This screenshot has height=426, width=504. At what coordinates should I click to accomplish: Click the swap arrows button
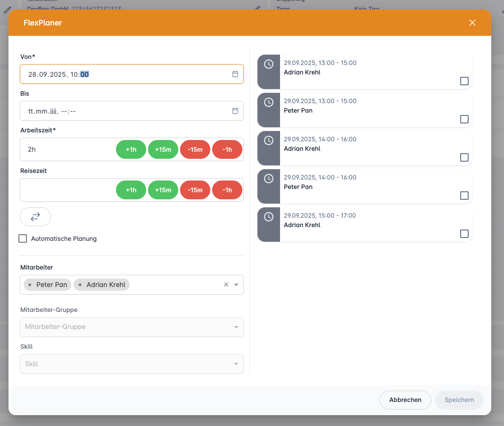[35, 217]
